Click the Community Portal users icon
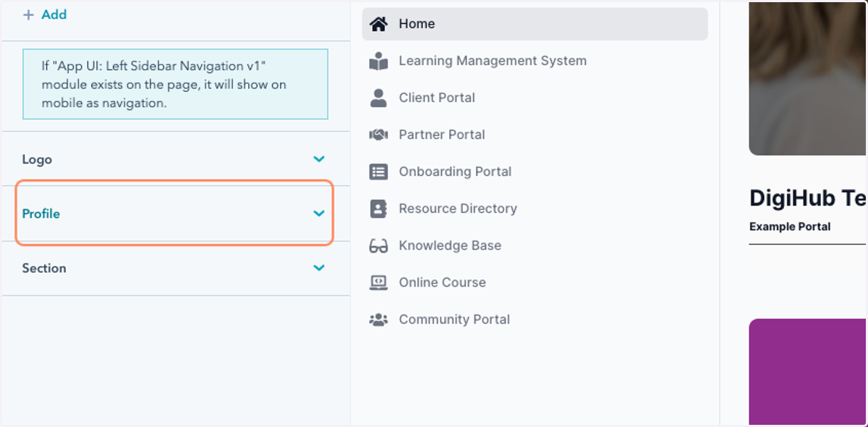Viewport: 868px width, 427px height. click(378, 319)
